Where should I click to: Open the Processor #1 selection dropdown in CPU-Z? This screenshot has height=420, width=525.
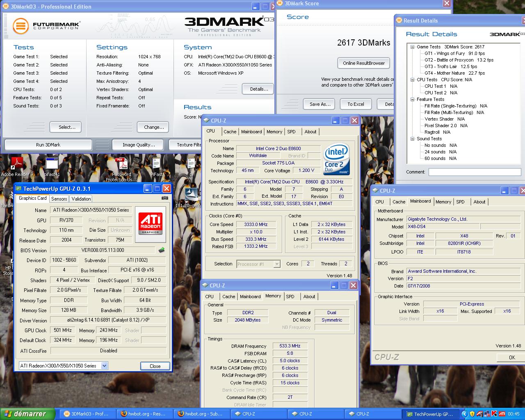coord(277,264)
